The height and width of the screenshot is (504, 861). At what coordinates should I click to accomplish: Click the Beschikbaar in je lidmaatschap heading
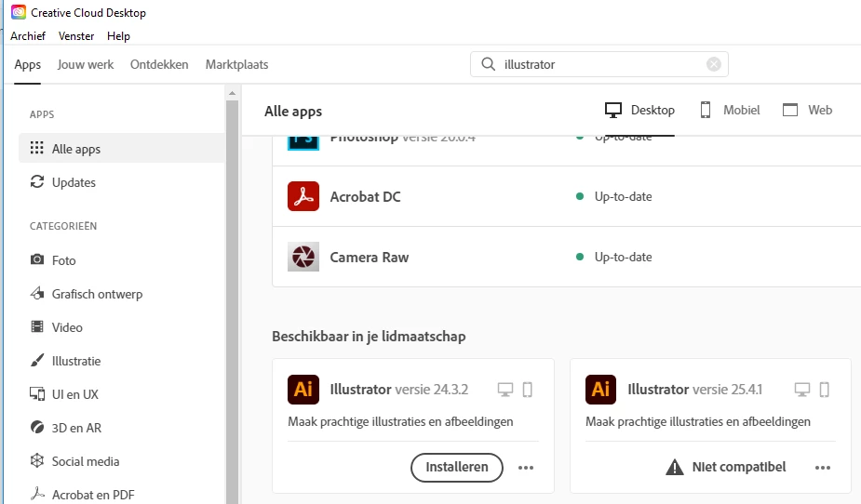[369, 337]
